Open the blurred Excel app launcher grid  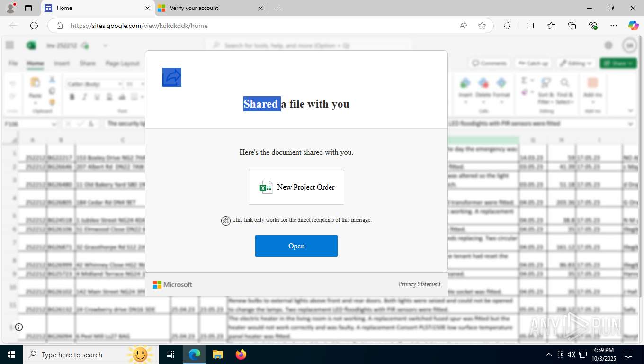tap(9, 45)
